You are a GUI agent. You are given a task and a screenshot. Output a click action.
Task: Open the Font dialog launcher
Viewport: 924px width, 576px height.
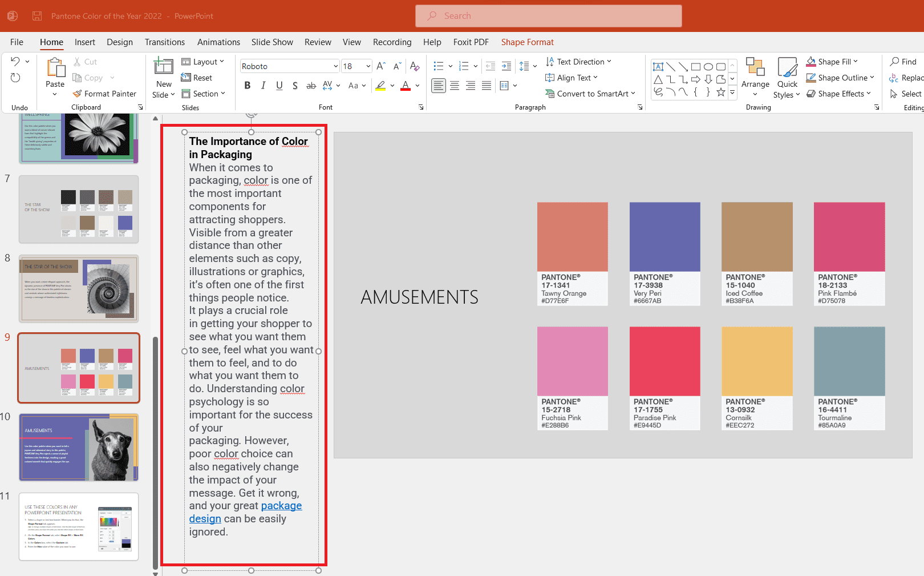click(422, 107)
